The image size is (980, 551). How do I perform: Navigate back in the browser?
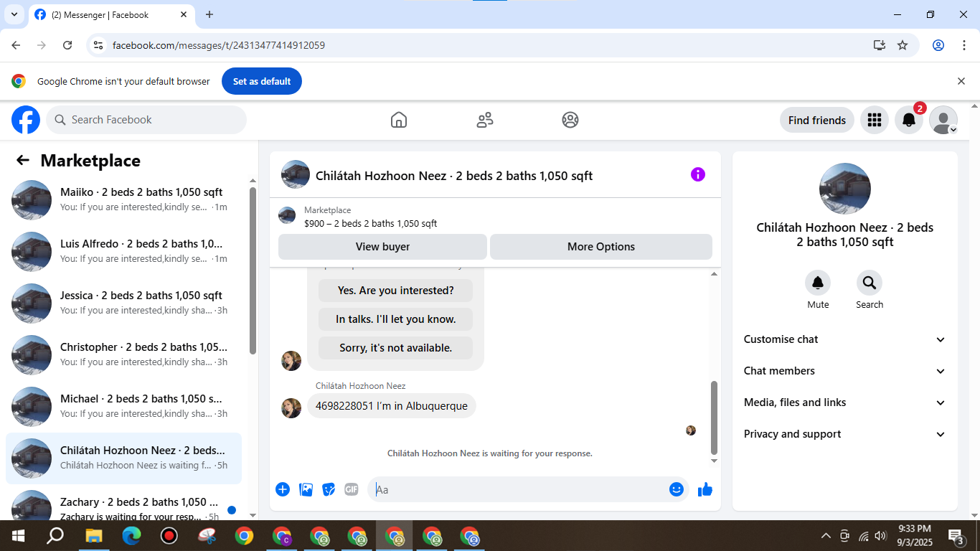[x=16, y=45]
